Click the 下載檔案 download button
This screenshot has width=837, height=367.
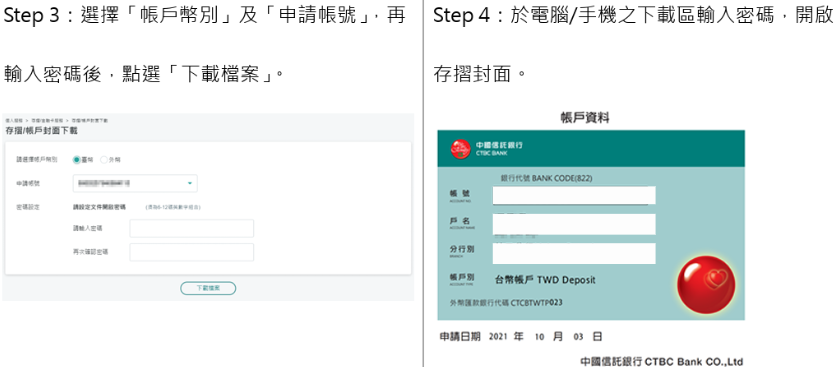coord(208,288)
